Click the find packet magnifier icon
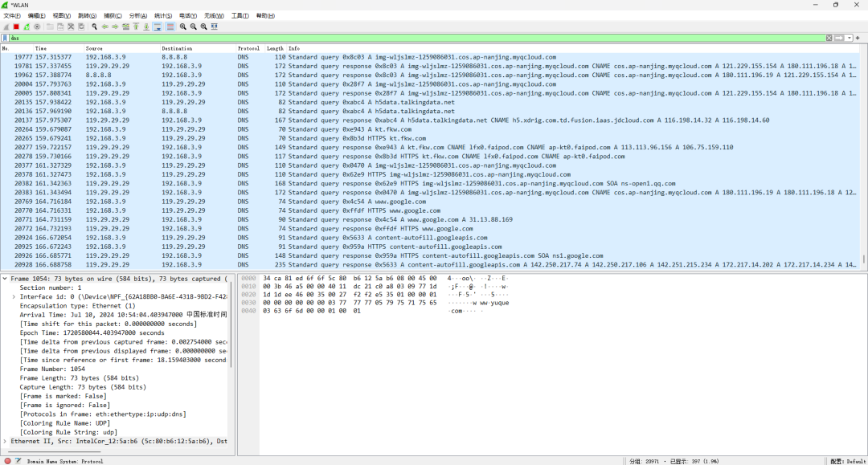Image resolution: width=868 pixels, height=465 pixels. click(x=95, y=27)
